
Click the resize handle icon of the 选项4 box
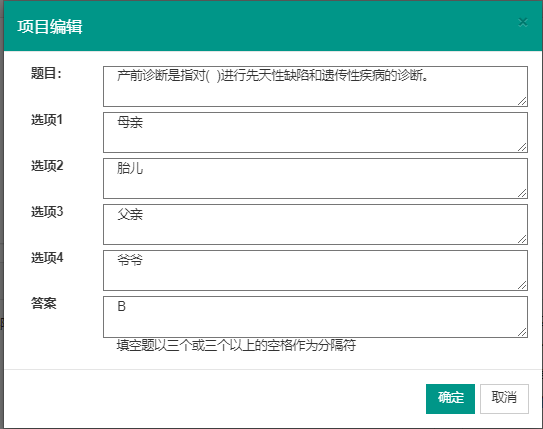522,285
